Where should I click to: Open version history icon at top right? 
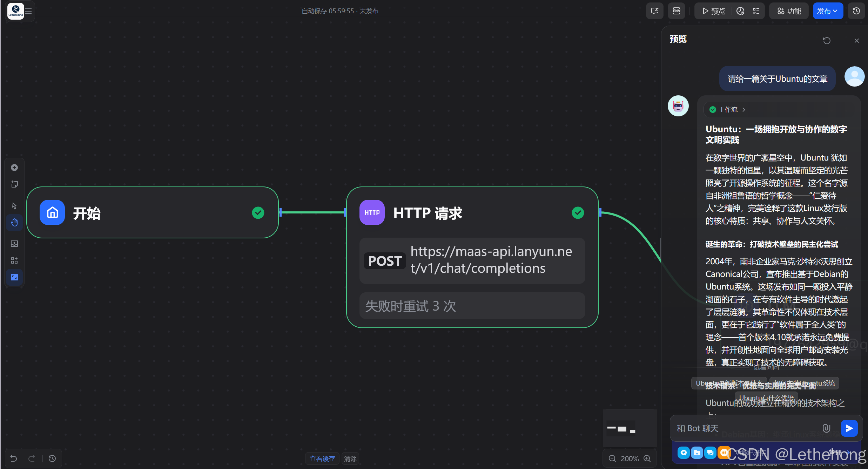856,11
